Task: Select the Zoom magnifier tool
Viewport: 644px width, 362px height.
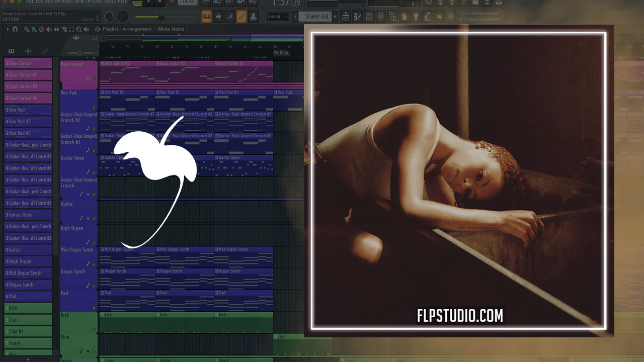Action: click(x=79, y=29)
